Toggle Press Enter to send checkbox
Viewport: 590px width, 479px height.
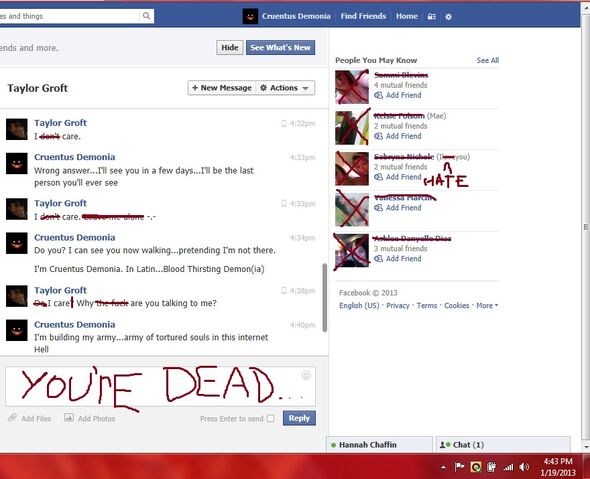tap(271, 418)
